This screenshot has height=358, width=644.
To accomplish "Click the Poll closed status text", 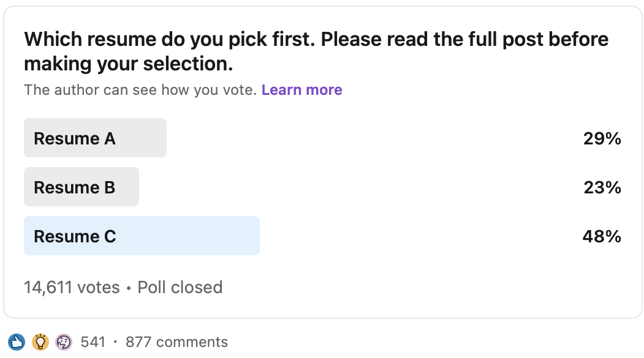I will (180, 288).
